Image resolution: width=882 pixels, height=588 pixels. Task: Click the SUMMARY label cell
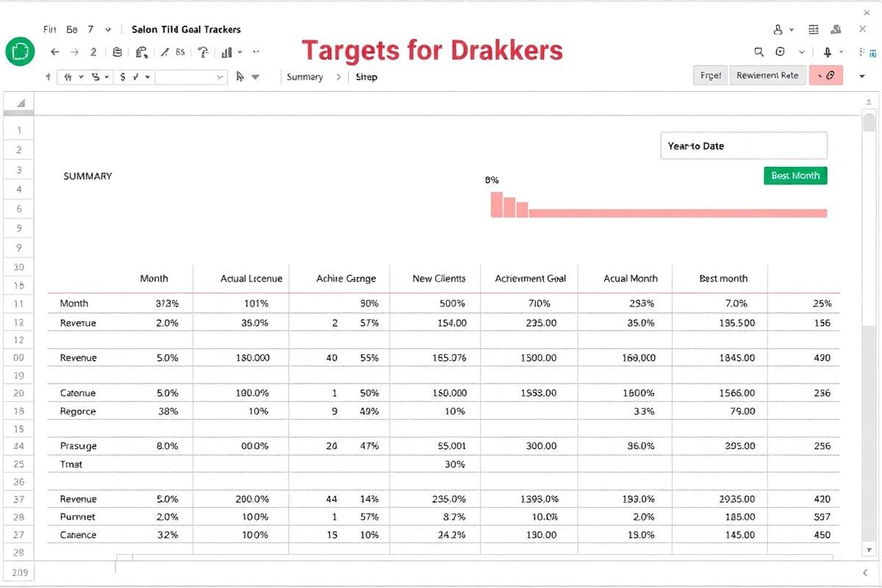coord(88,176)
